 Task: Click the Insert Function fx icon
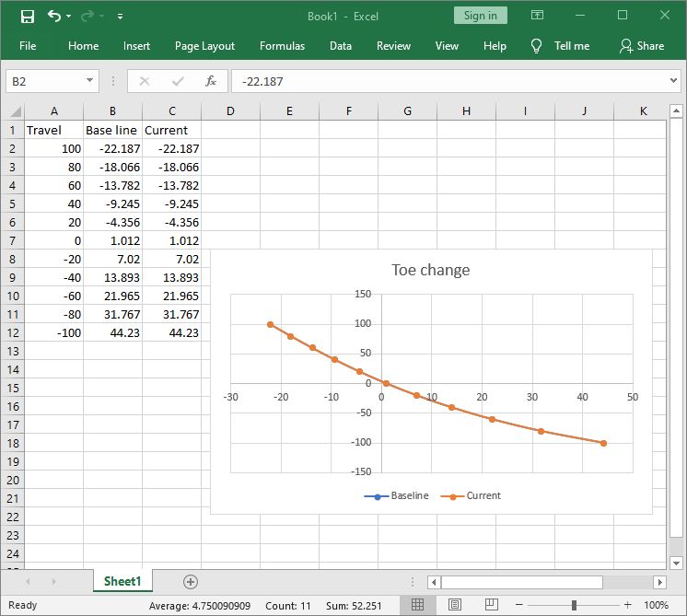click(x=210, y=81)
